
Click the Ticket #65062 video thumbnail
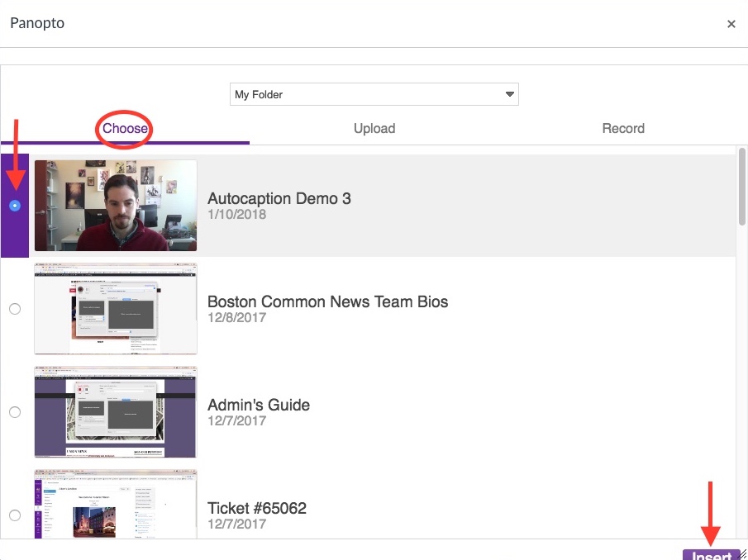[x=116, y=504]
